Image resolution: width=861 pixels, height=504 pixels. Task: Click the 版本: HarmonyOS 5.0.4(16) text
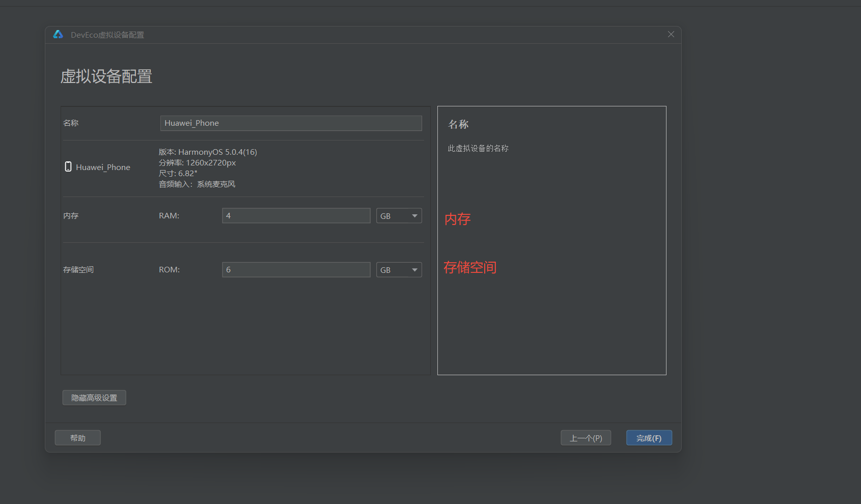tap(208, 152)
